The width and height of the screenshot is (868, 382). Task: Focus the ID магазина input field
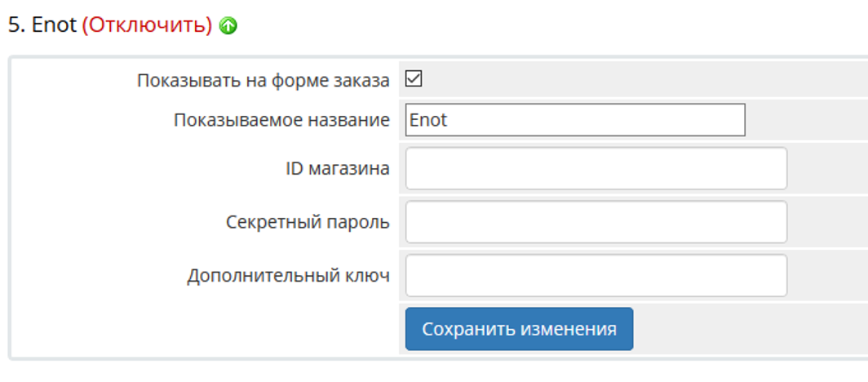[596, 168]
